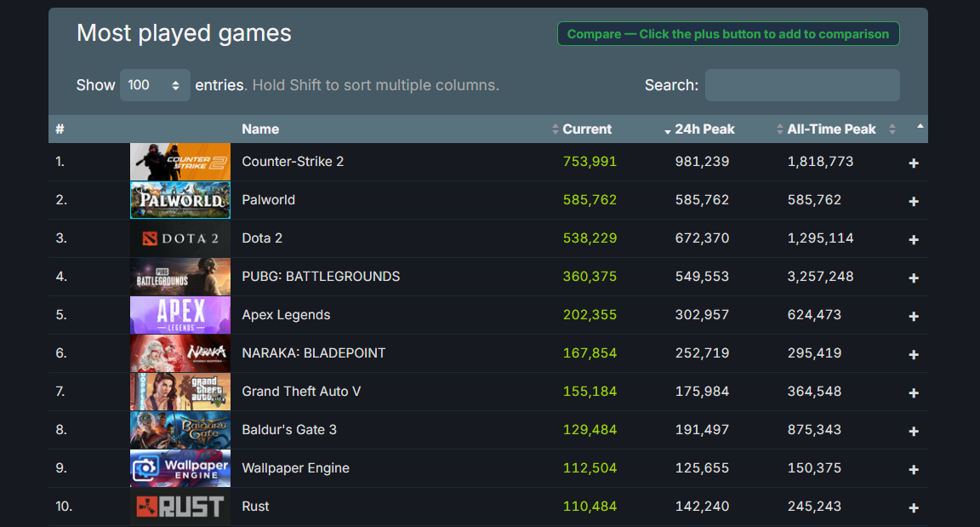The height and width of the screenshot is (527, 980).
Task: Click the plus icon for Rust
Action: (x=914, y=507)
